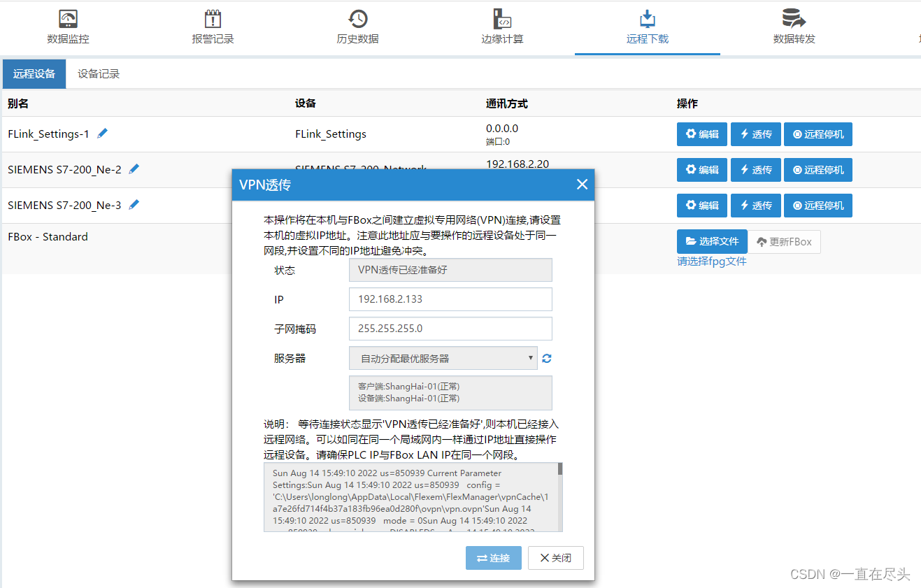Switch to the 远程设备 sub-tab
Screen dimensions: 921x588
tap(34, 73)
